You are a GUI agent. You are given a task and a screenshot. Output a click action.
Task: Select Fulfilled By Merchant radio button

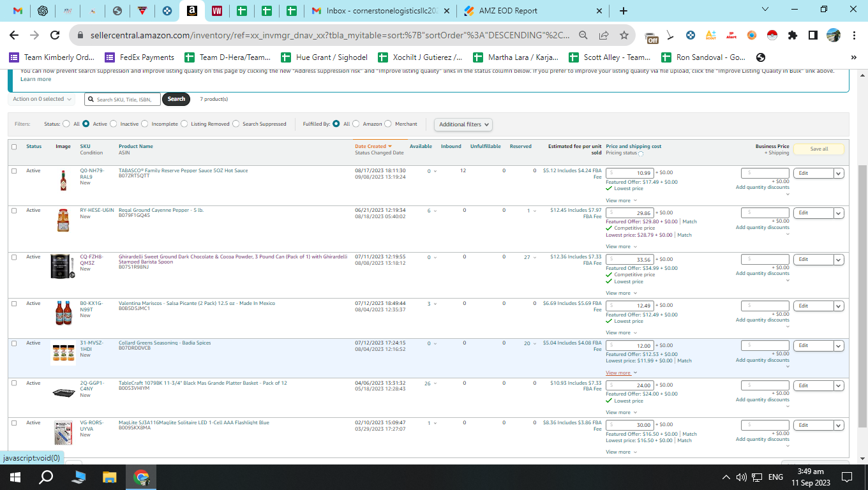[x=389, y=124]
